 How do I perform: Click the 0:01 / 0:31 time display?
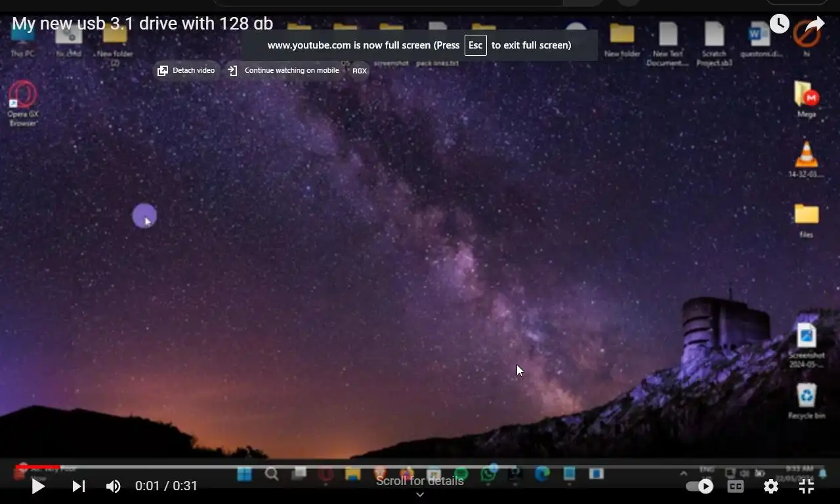click(x=166, y=486)
